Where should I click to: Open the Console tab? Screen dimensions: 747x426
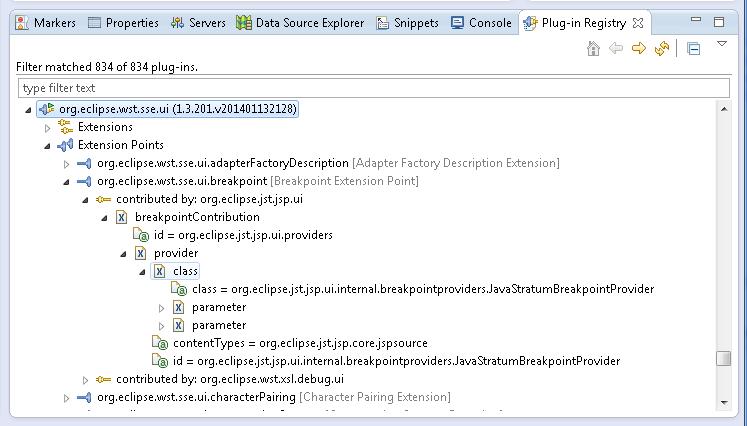point(482,22)
